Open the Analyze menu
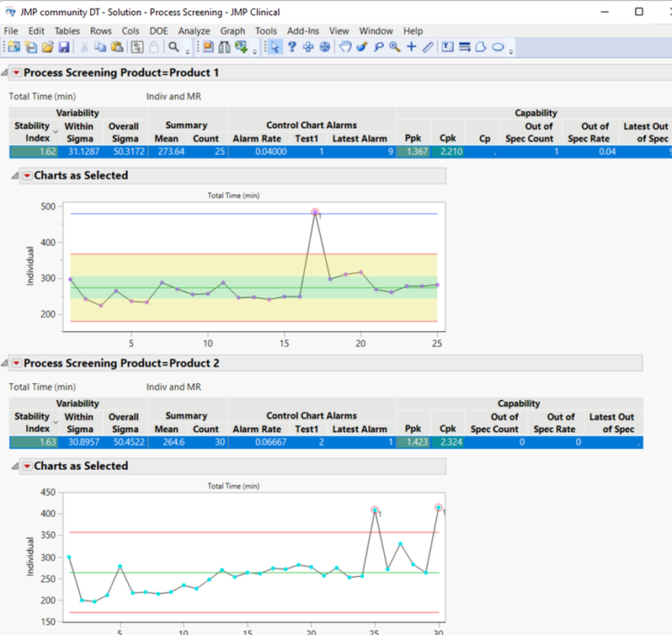The height and width of the screenshot is (635, 672). 194,30
